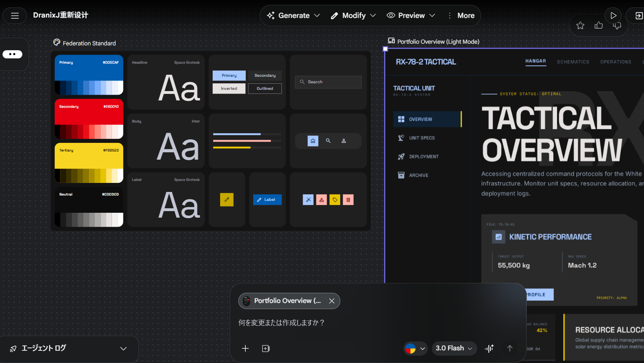
Task: Click the user profile icon in the nav sample
Action: click(344, 141)
